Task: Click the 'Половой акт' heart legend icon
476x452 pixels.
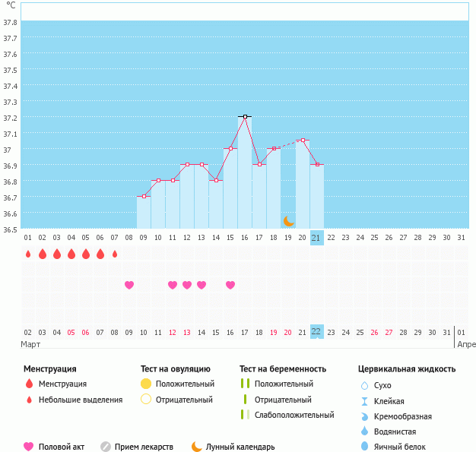Action: 29,447
